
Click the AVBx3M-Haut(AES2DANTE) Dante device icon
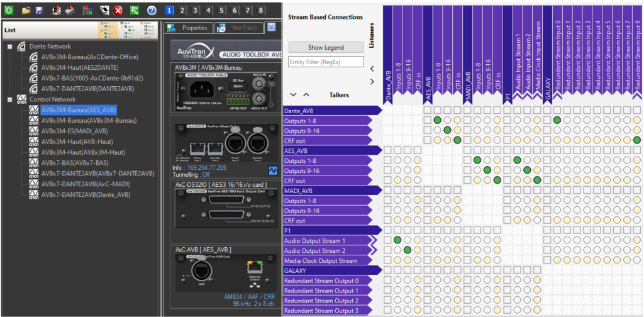[34, 67]
